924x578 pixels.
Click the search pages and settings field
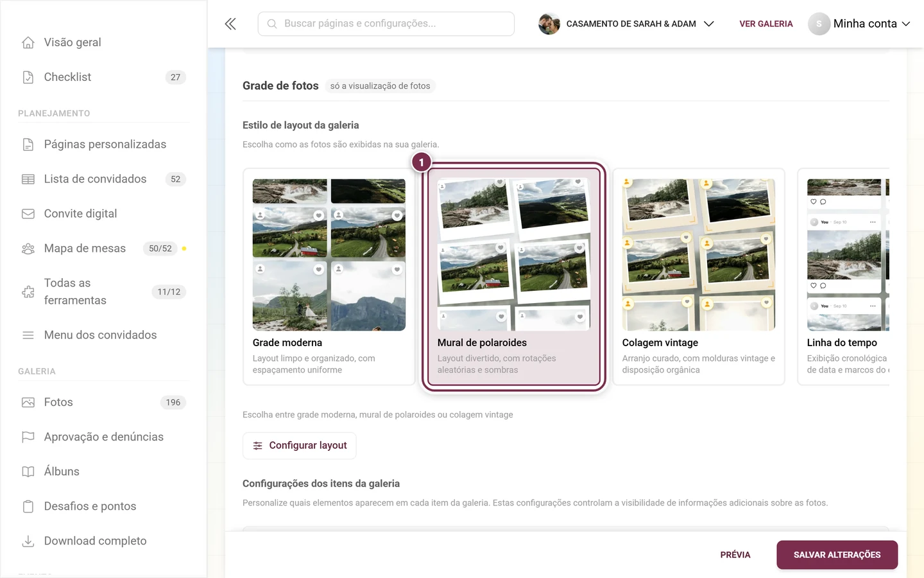386,24
